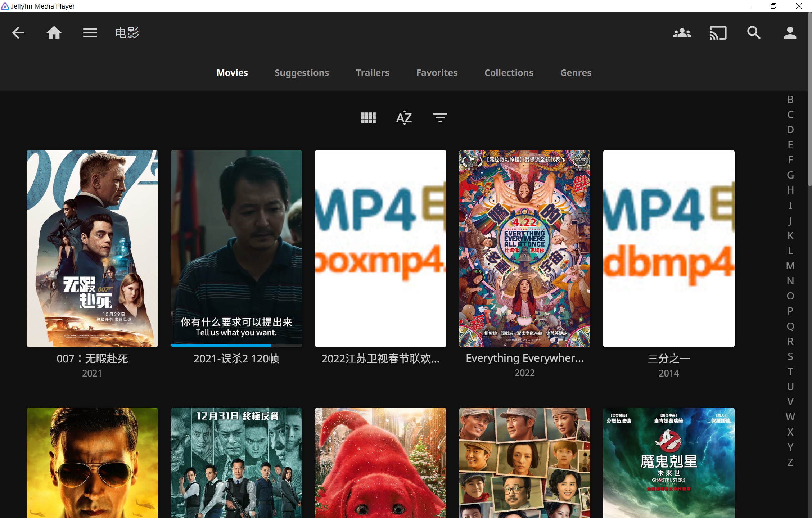Open the 12月31日 終極反貪 poster
This screenshot has width=812, height=518.
236,463
